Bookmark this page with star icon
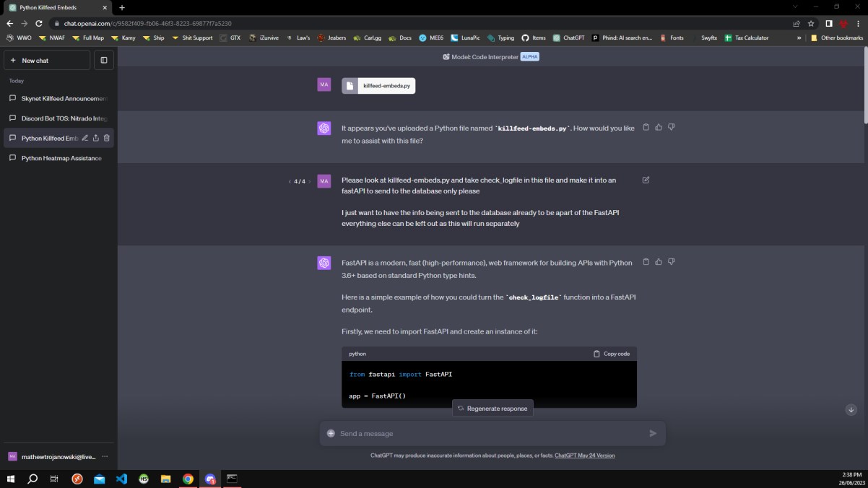The width and height of the screenshot is (868, 488). click(x=811, y=23)
